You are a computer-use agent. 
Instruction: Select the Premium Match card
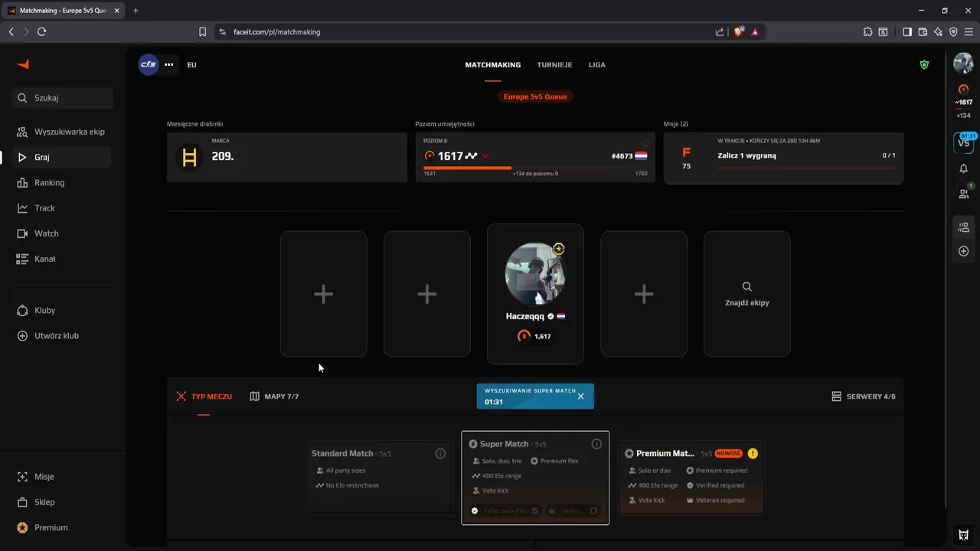pos(691,478)
